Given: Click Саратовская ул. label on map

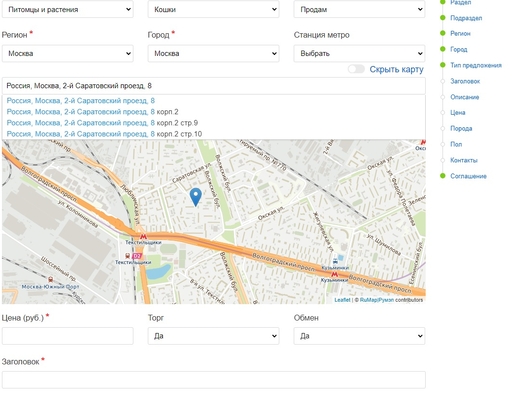Looking at the screenshot, I should point(191,173).
